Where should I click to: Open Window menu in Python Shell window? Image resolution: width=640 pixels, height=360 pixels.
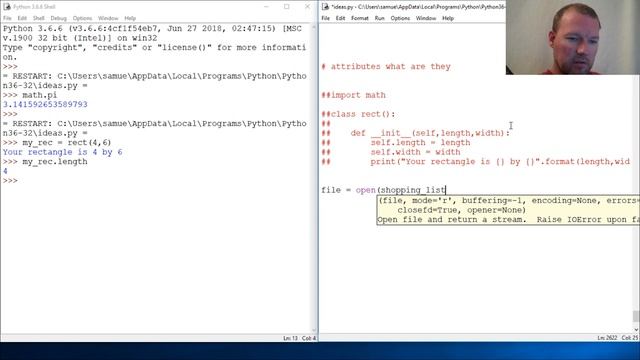click(x=108, y=18)
